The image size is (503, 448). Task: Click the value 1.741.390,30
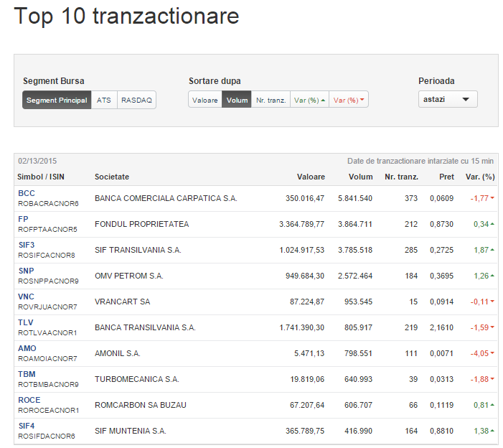(301, 327)
